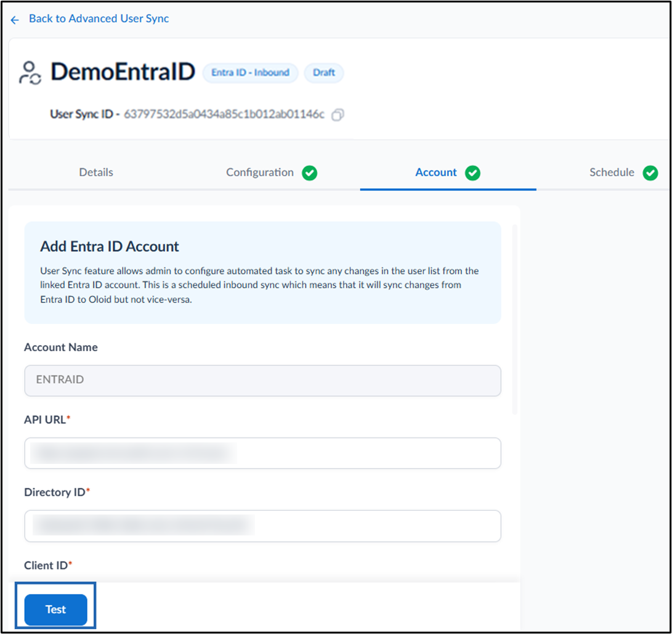Select the User Sync ID value text
Viewport: 672px width, 634px height.
click(x=224, y=114)
